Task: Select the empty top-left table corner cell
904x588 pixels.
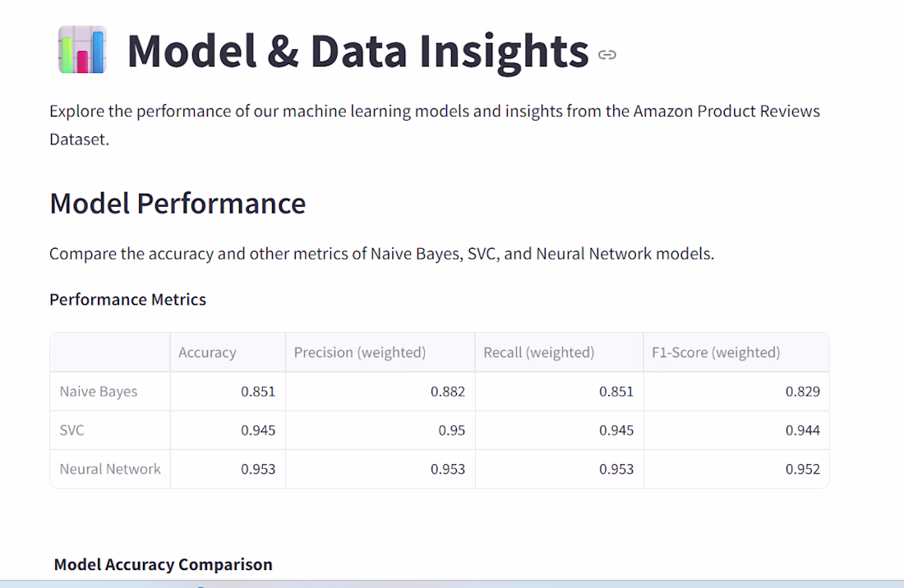Action: point(110,352)
